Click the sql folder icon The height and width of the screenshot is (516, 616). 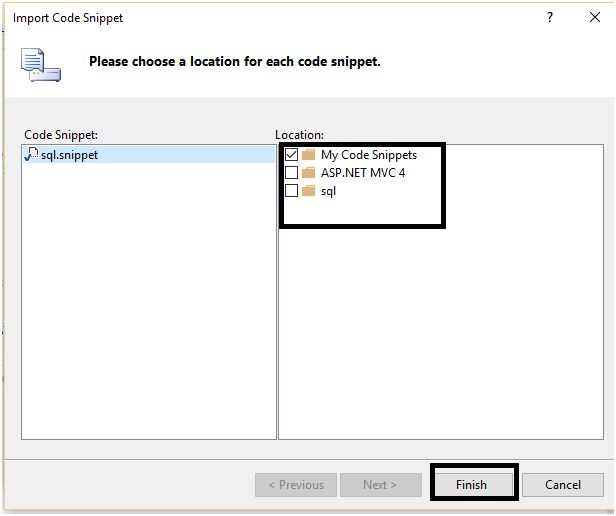point(309,191)
